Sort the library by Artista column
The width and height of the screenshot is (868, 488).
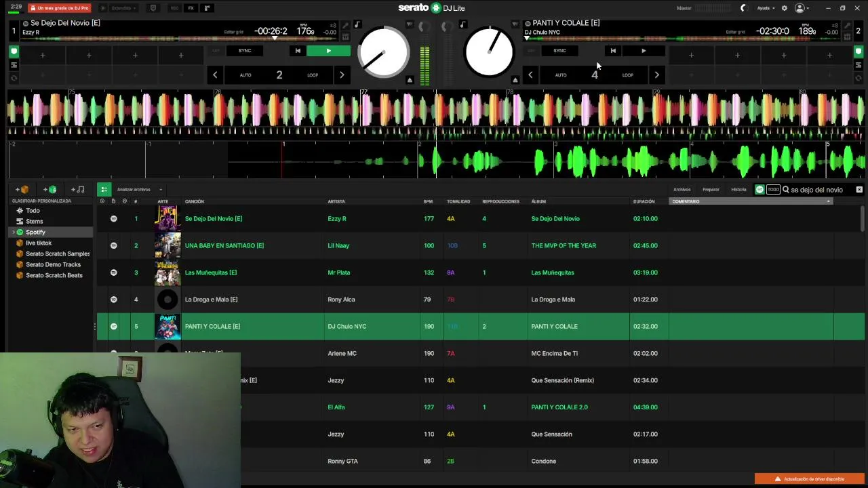tap(336, 201)
